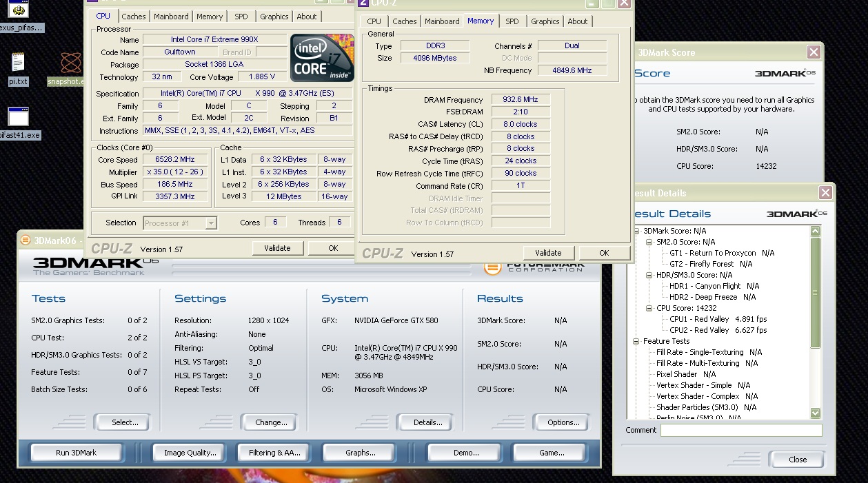Image resolution: width=868 pixels, height=483 pixels.
Task: Open the Filtering & AA settings
Action: 274,453
